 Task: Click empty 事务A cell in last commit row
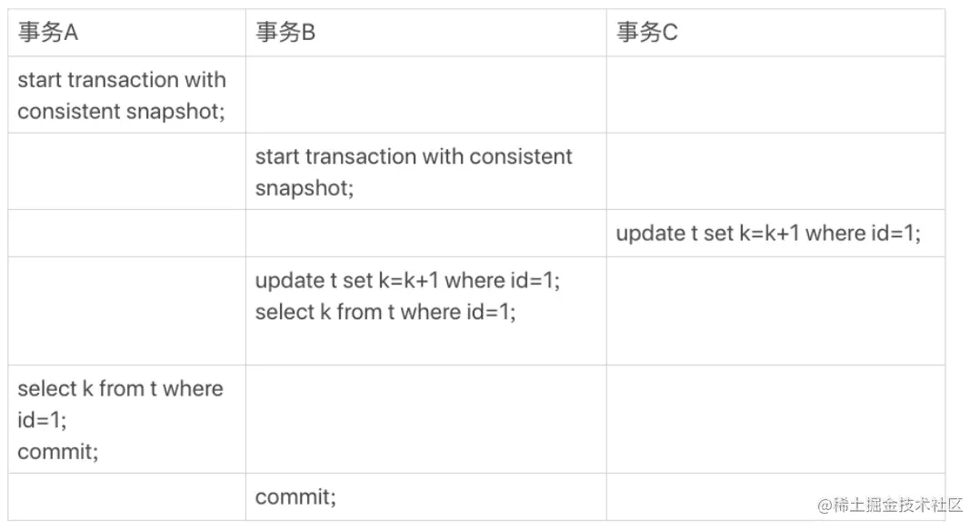pos(127,497)
